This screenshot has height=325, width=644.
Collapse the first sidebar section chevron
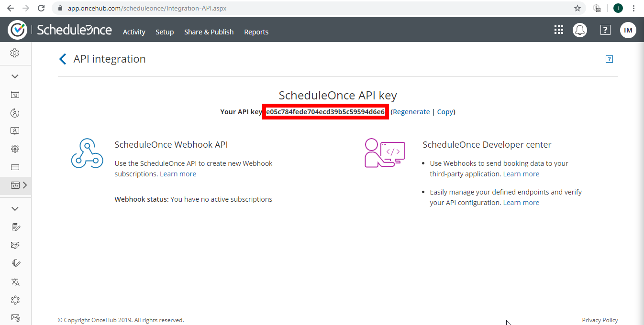coord(15,76)
